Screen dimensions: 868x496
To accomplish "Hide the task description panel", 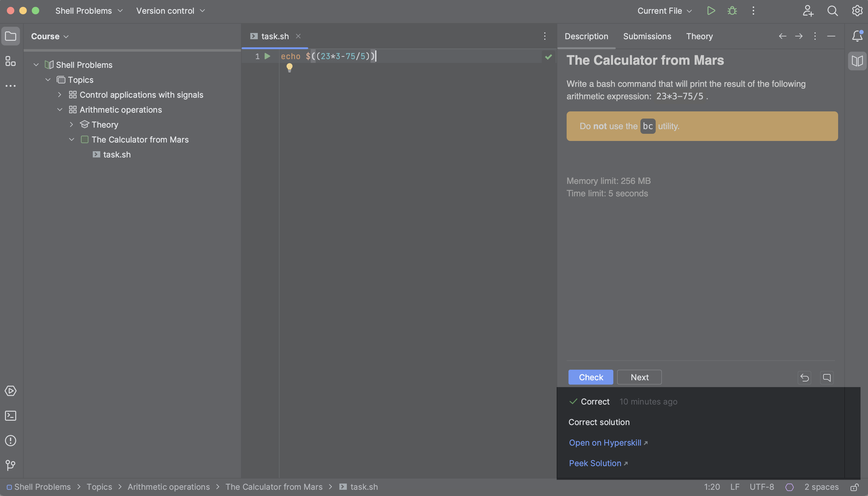I will pos(831,36).
